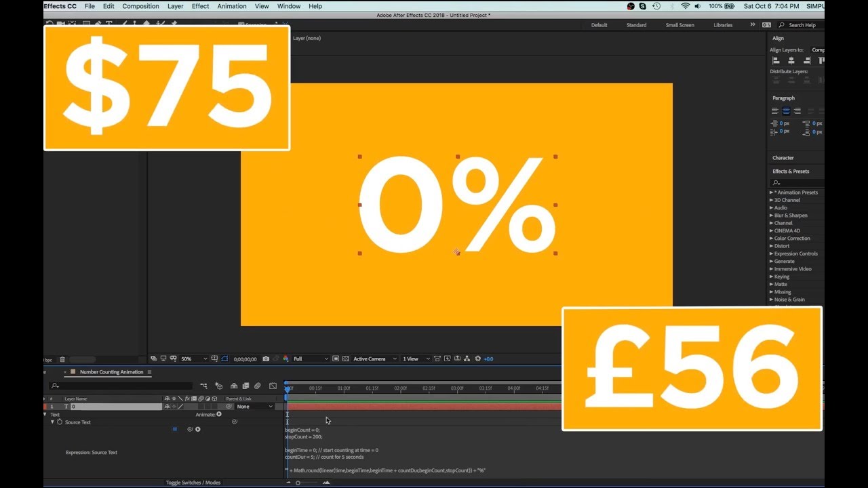This screenshot has width=868, height=488.
Task: Switch to the Small Screen workspace
Action: click(679, 25)
